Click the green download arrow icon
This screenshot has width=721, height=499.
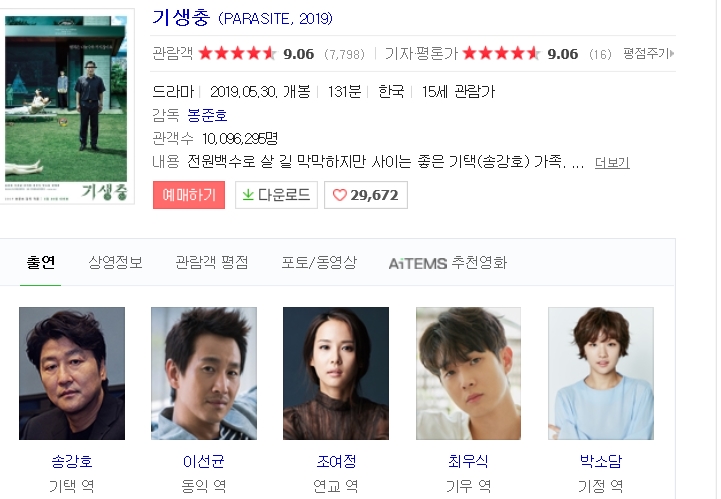coord(248,195)
